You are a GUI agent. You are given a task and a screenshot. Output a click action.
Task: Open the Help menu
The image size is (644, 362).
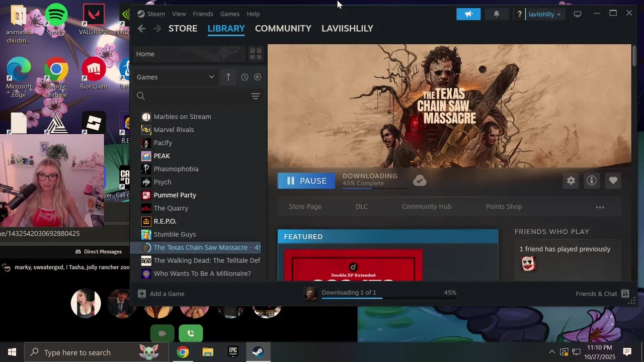click(x=253, y=14)
